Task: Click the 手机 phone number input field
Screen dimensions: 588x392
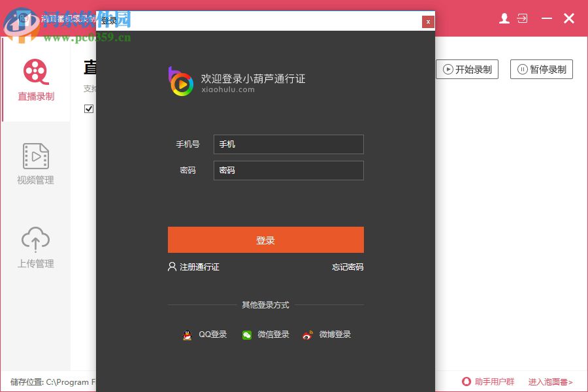Action: (288, 144)
